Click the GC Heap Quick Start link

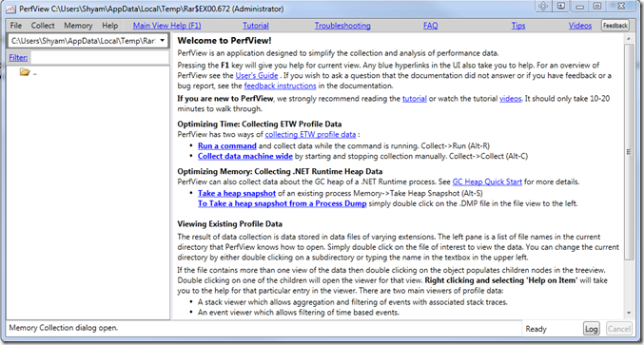coord(487,182)
